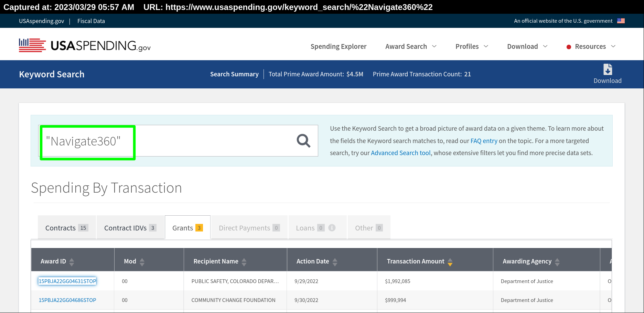Sort by Mod column arrows

(142, 262)
